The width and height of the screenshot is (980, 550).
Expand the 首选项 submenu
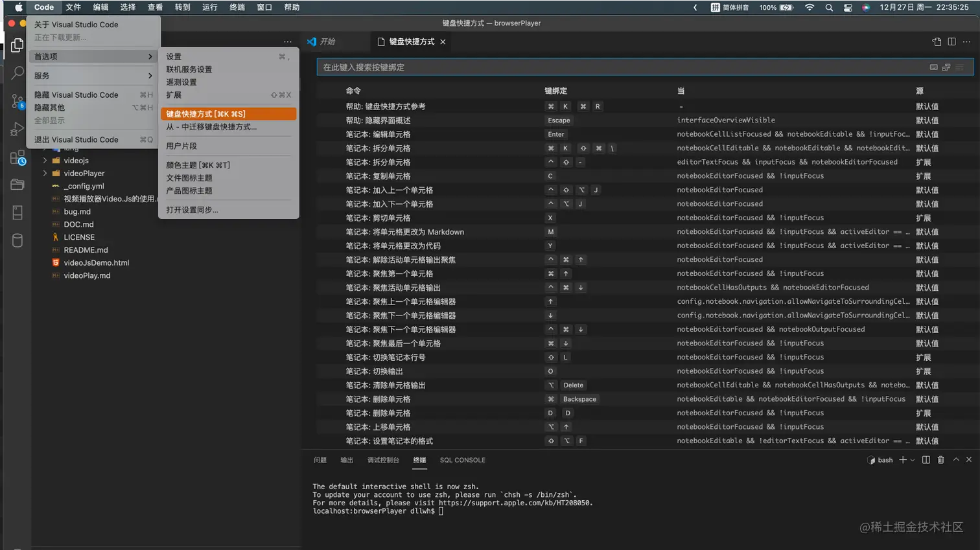(x=93, y=56)
